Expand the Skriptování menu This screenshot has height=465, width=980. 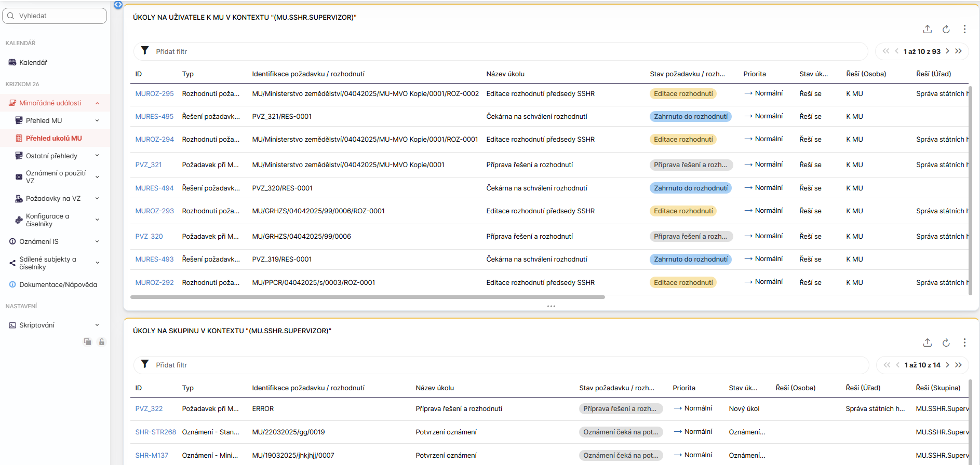(x=97, y=325)
